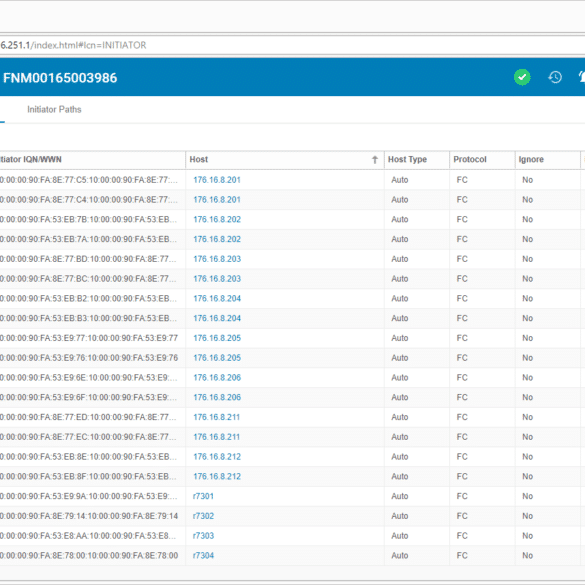Image resolution: width=585 pixels, height=585 pixels.
Task: Switch to the Initiator Paths tab
Action: pyautogui.click(x=54, y=109)
